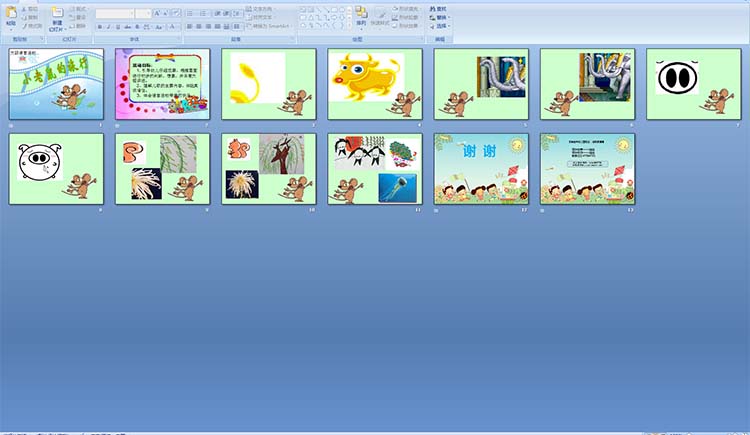
Task: Toggle Underline formatting
Action: [118, 27]
